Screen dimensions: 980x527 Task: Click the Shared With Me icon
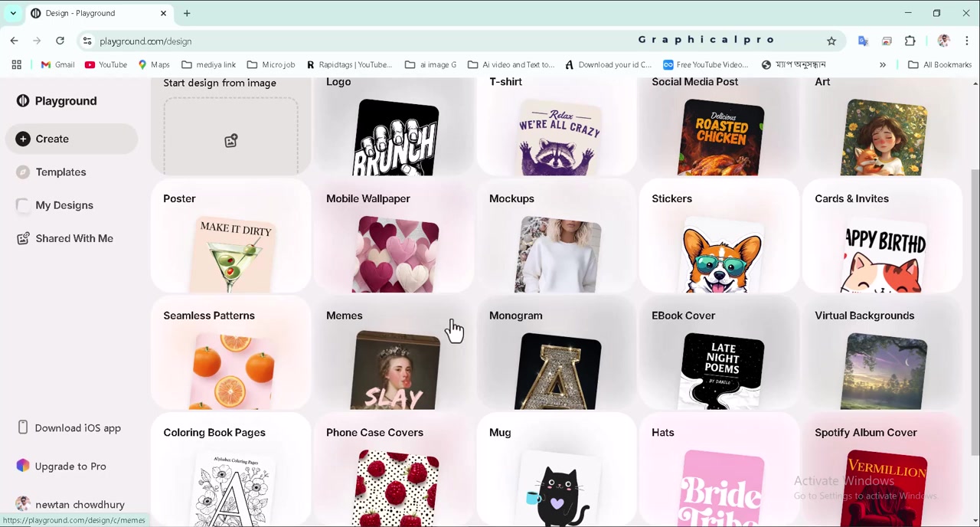pyautogui.click(x=23, y=239)
